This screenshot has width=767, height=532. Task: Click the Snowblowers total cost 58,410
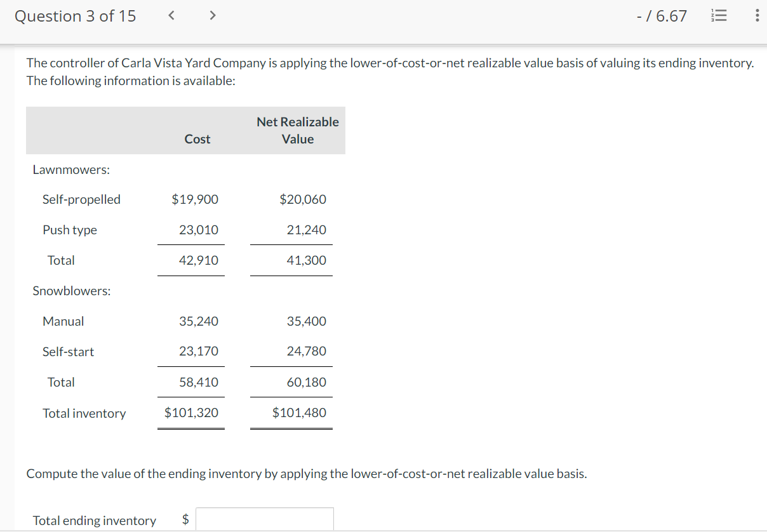199,382
